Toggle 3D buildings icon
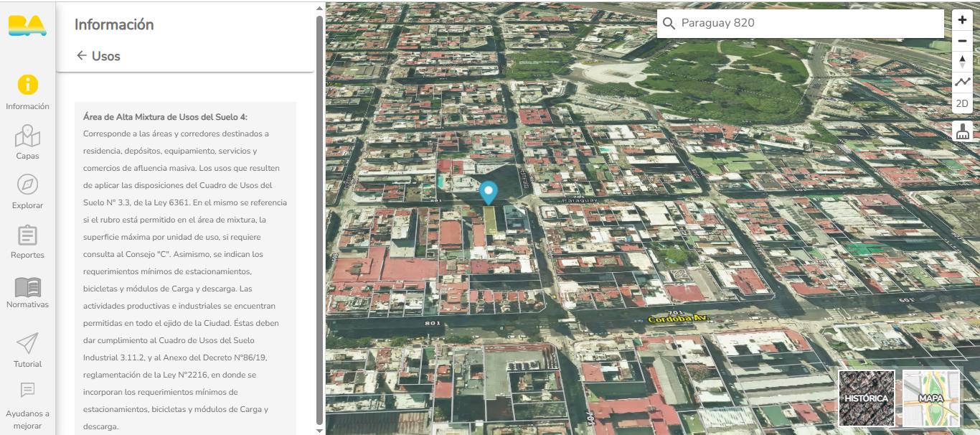 pos(962,131)
